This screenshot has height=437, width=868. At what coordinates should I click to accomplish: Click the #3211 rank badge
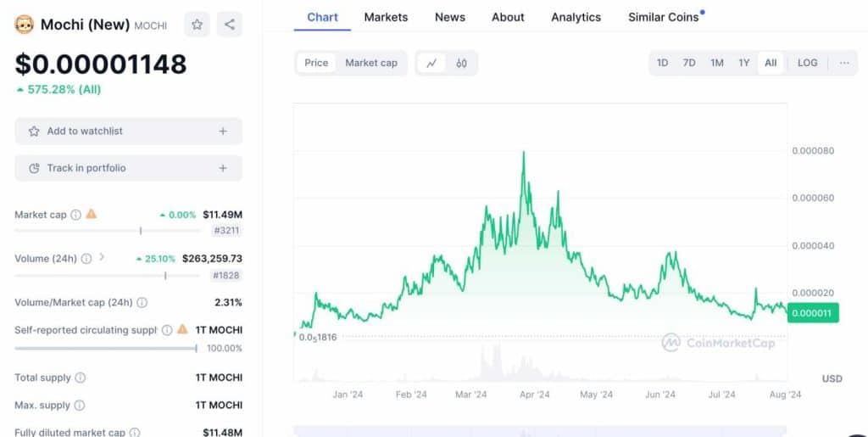[x=226, y=231]
